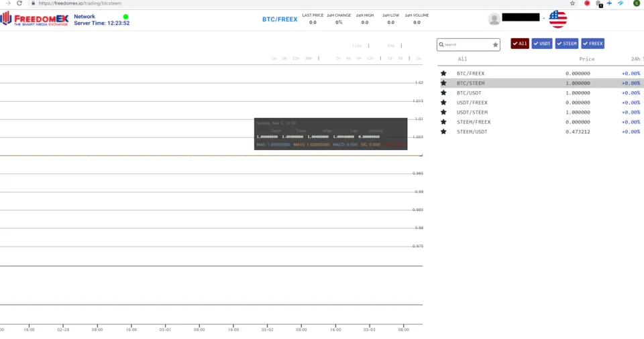
Task: Click the green network status indicator
Action: pyautogui.click(x=125, y=17)
